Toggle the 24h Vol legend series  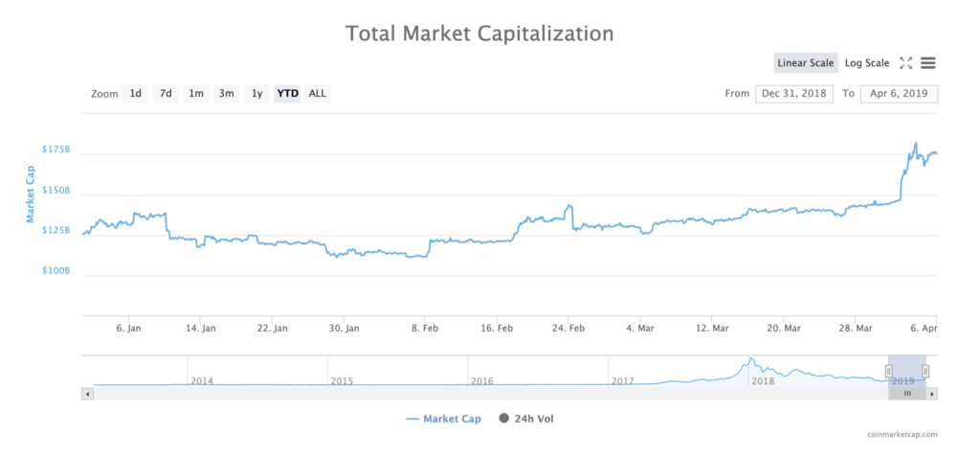click(x=526, y=419)
